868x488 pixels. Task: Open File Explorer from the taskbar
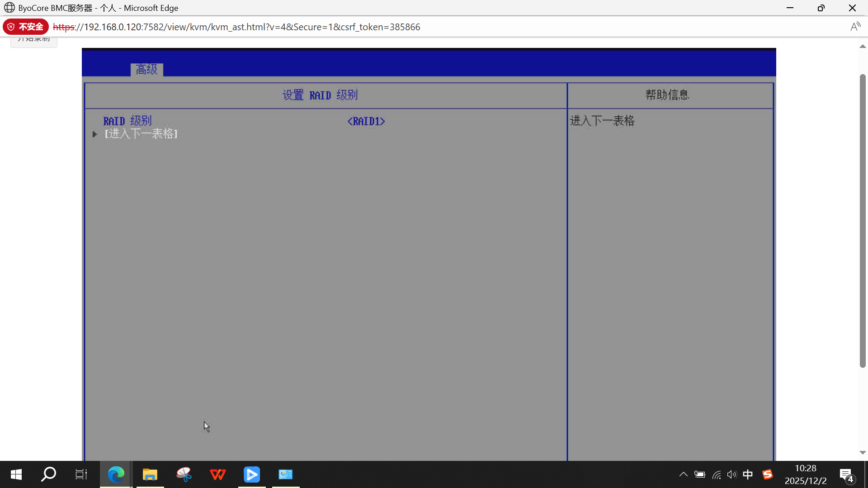(x=150, y=474)
